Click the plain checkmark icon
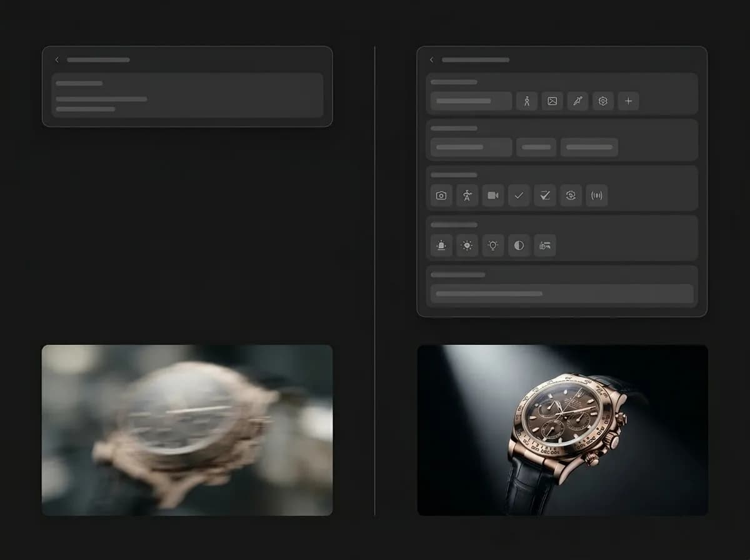Viewport: 750px width, 560px height. pos(519,196)
